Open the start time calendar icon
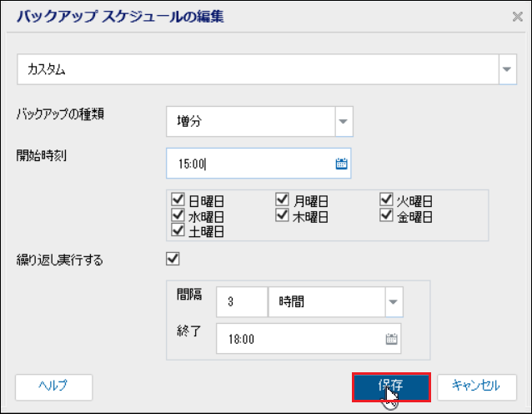The image size is (532, 414). pyautogui.click(x=341, y=164)
